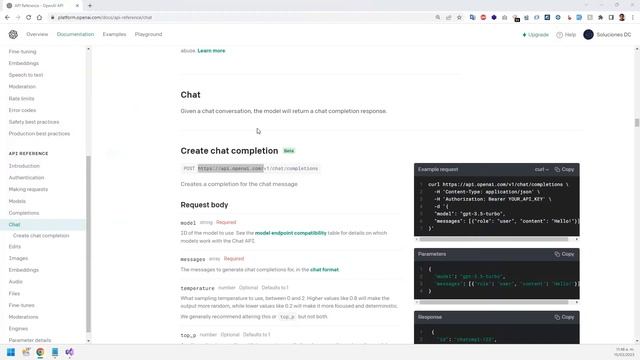
Task: Click the Example request horizontal scrollbar
Action: click(493, 239)
